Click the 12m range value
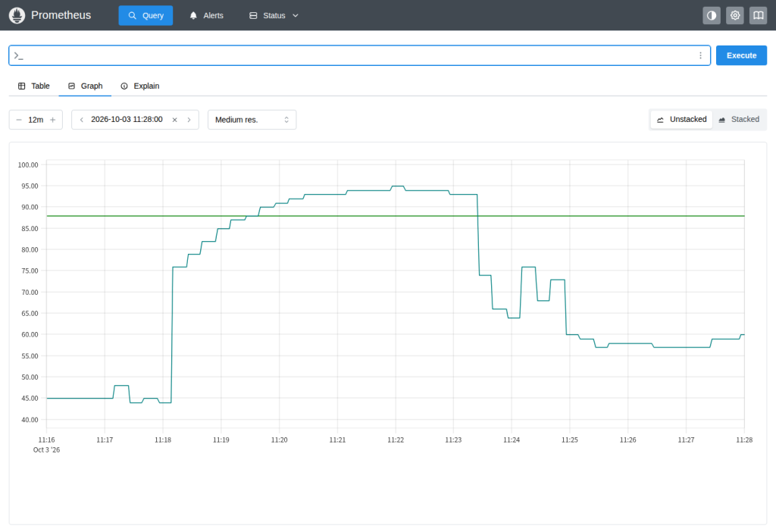776x532 pixels. (36, 120)
